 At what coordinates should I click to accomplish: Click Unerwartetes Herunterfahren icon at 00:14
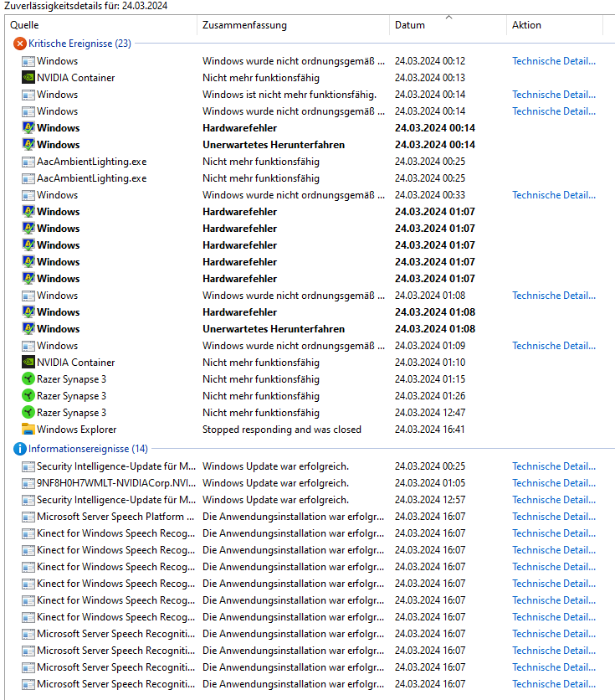point(28,145)
